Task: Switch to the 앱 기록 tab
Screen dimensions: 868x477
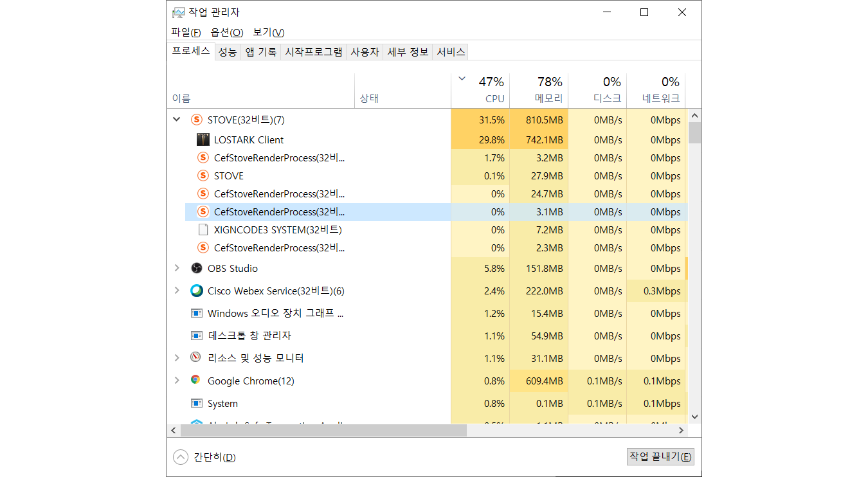Action: point(261,52)
